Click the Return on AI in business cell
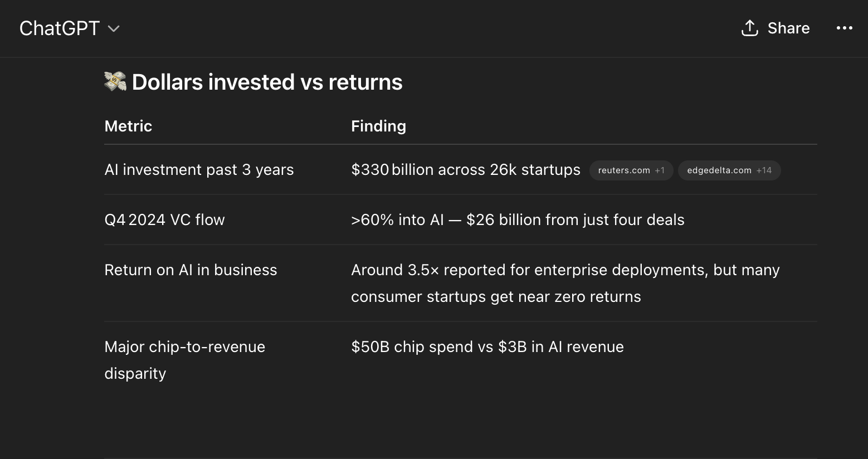The width and height of the screenshot is (868, 459). click(x=191, y=270)
